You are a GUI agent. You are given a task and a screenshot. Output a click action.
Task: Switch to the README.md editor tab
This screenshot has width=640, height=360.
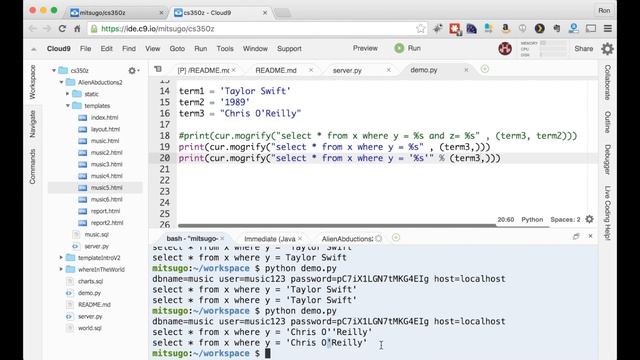click(x=276, y=71)
